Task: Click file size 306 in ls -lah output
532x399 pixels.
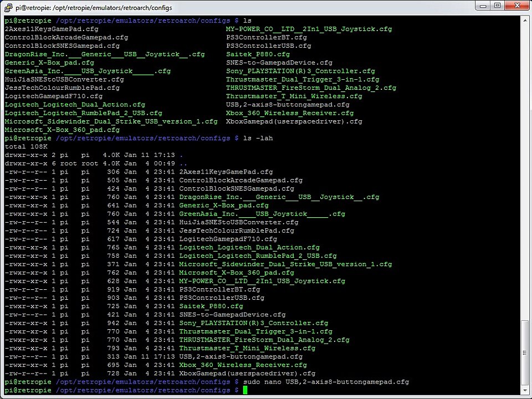Action: point(113,172)
